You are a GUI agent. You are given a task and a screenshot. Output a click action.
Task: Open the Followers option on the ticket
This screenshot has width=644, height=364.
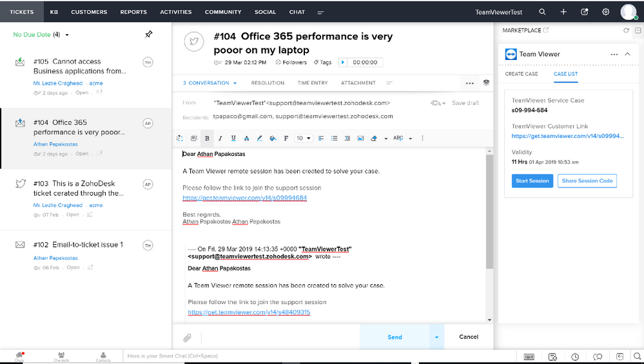click(x=291, y=62)
